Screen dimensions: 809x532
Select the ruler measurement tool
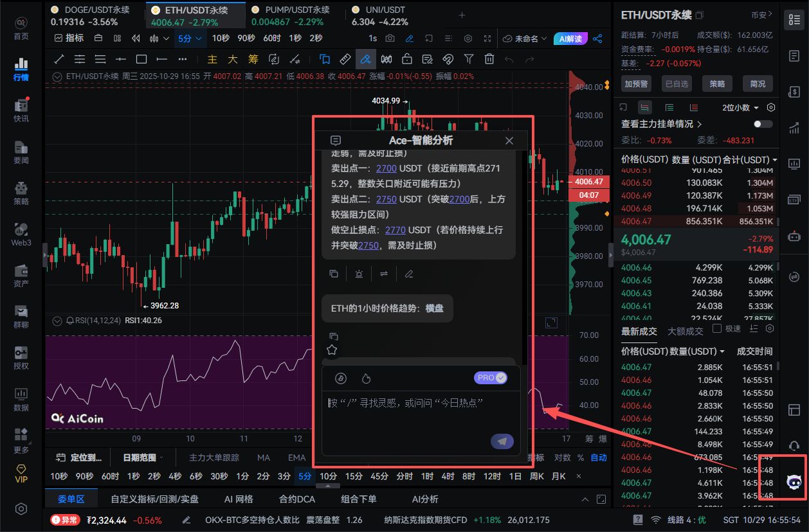tap(344, 59)
